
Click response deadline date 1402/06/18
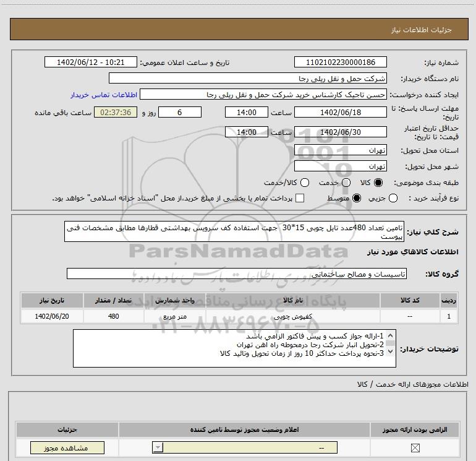(340, 112)
